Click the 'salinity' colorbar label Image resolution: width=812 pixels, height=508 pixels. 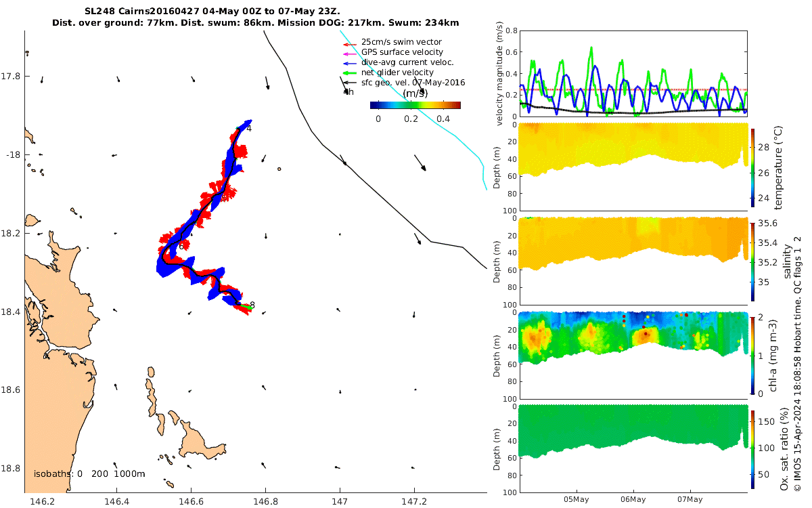(x=786, y=260)
